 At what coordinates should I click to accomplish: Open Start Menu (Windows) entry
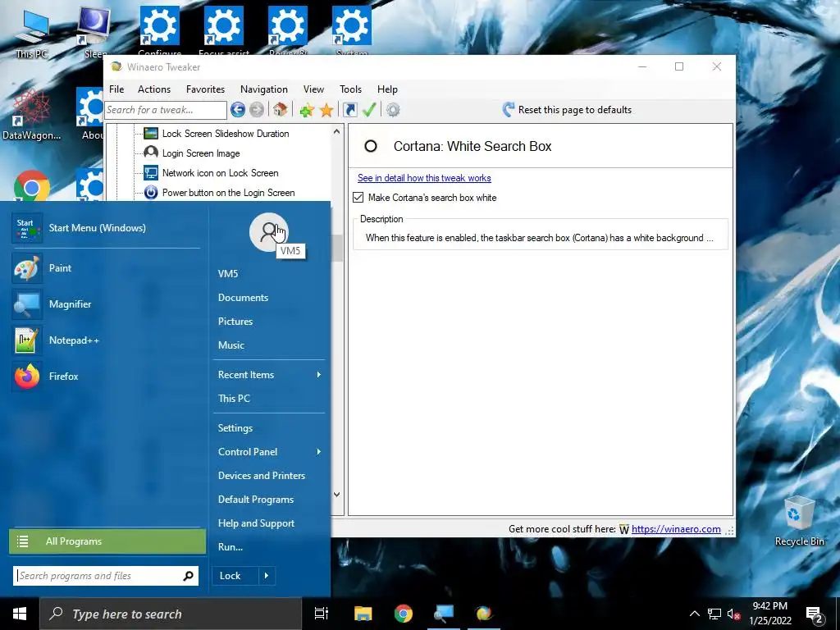106,228
